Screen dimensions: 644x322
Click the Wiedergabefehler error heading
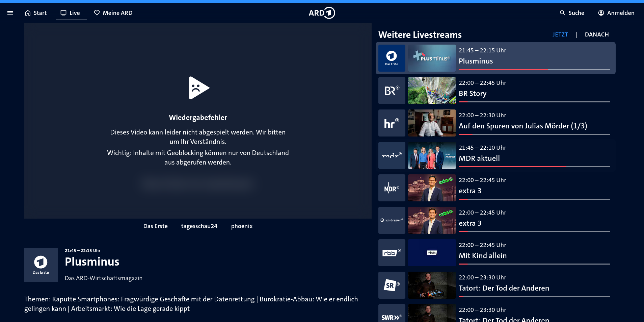point(198,118)
